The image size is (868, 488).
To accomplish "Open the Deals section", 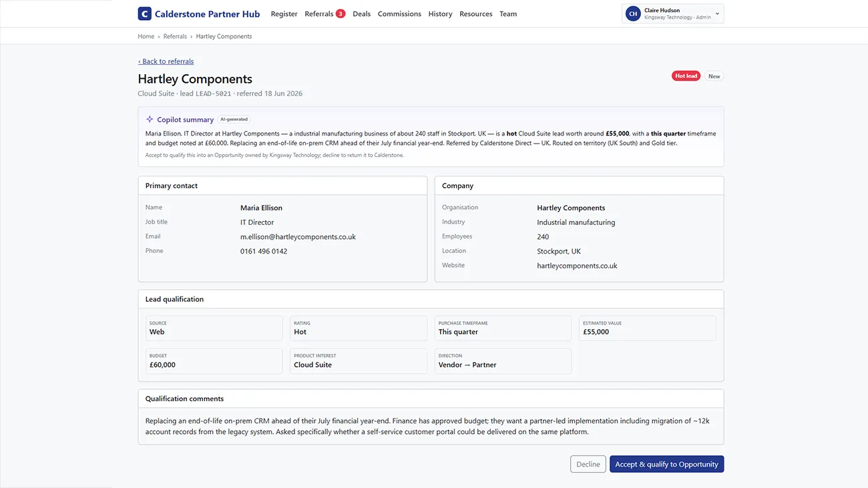I will [x=361, y=14].
